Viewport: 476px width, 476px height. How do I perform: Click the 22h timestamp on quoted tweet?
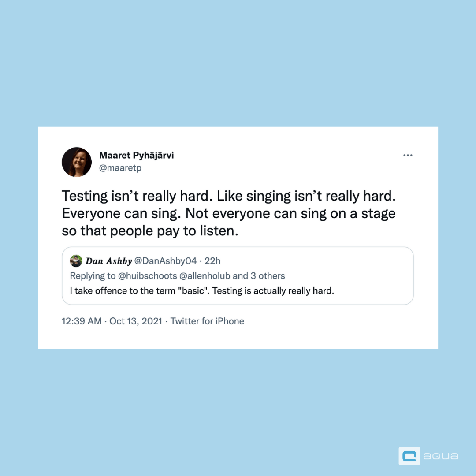click(212, 261)
